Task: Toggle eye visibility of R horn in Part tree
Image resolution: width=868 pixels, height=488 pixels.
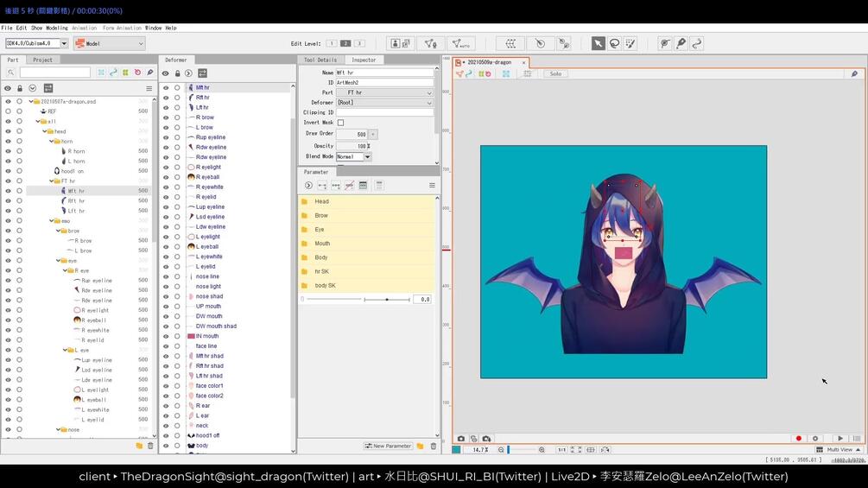Action: pos(8,151)
